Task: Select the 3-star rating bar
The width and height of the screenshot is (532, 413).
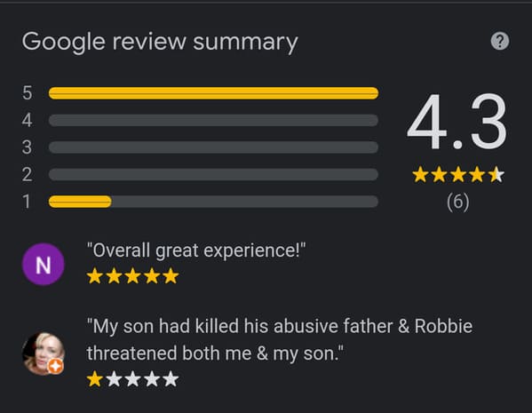Action: pos(213,147)
